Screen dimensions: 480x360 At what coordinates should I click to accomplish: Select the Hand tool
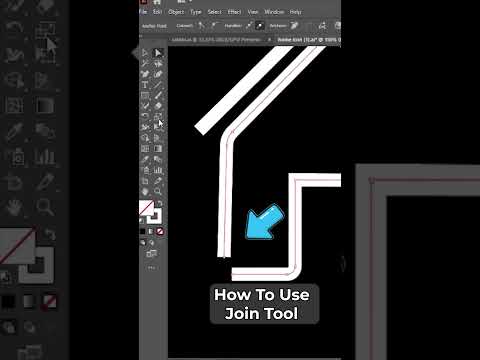pos(145,191)
